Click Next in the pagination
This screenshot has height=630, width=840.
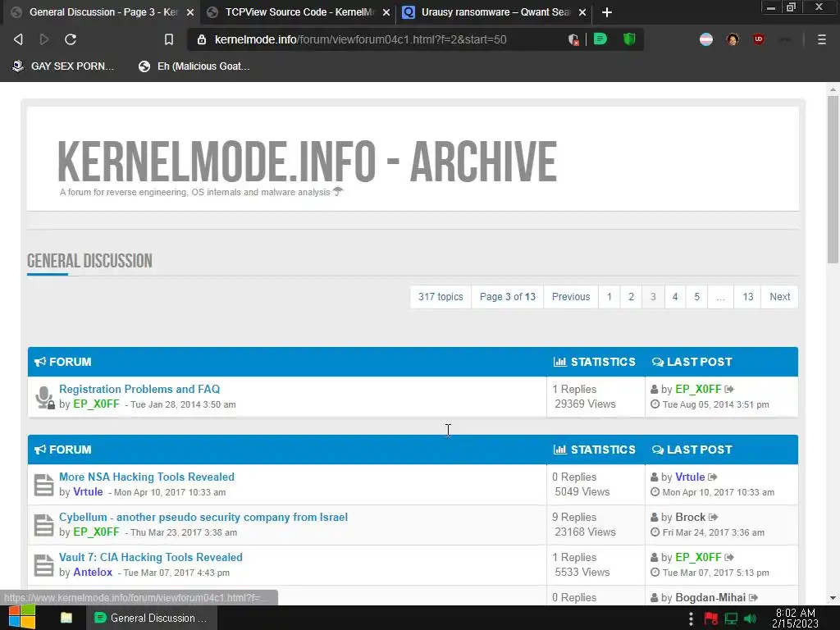tap(779, 297)
